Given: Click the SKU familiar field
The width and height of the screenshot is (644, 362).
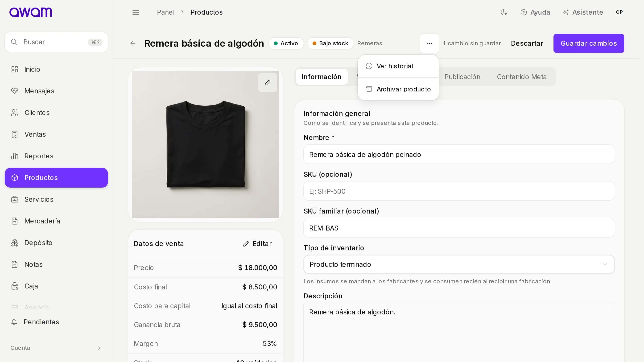Looking at the screenshot, I should (x=459, y=228).
